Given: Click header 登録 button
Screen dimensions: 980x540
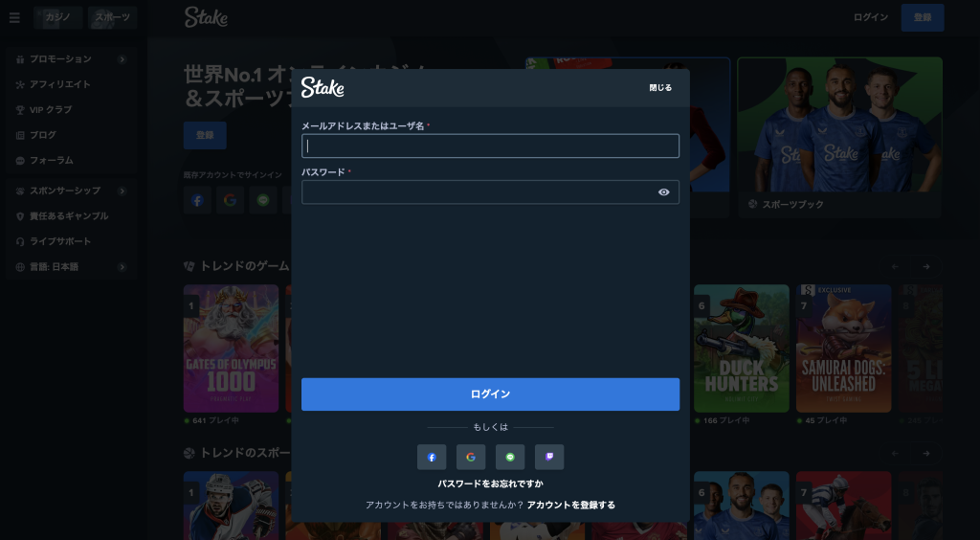Looking at the screenshot, I should [923, 17].
